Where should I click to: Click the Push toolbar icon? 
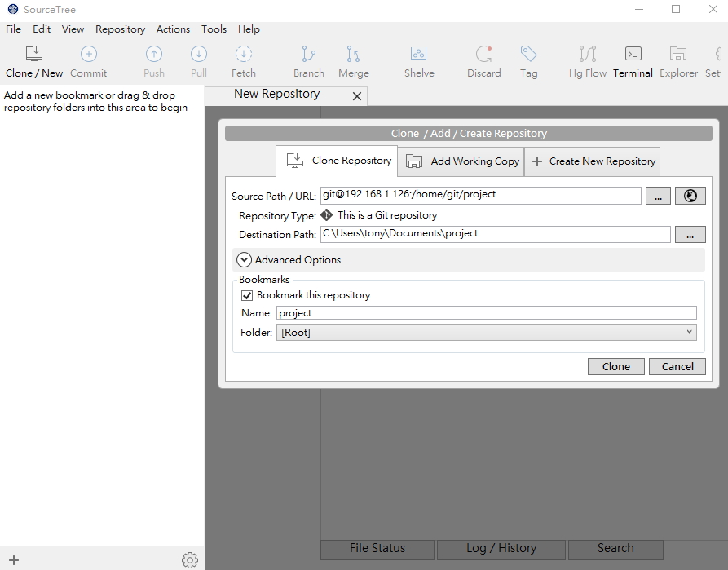(x=154, y=55)
